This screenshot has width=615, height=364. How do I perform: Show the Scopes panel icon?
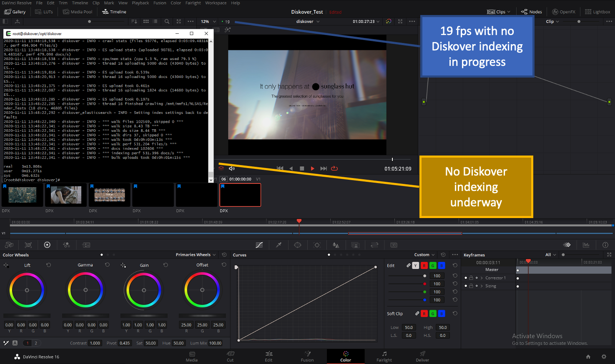(x=586, y=245)
